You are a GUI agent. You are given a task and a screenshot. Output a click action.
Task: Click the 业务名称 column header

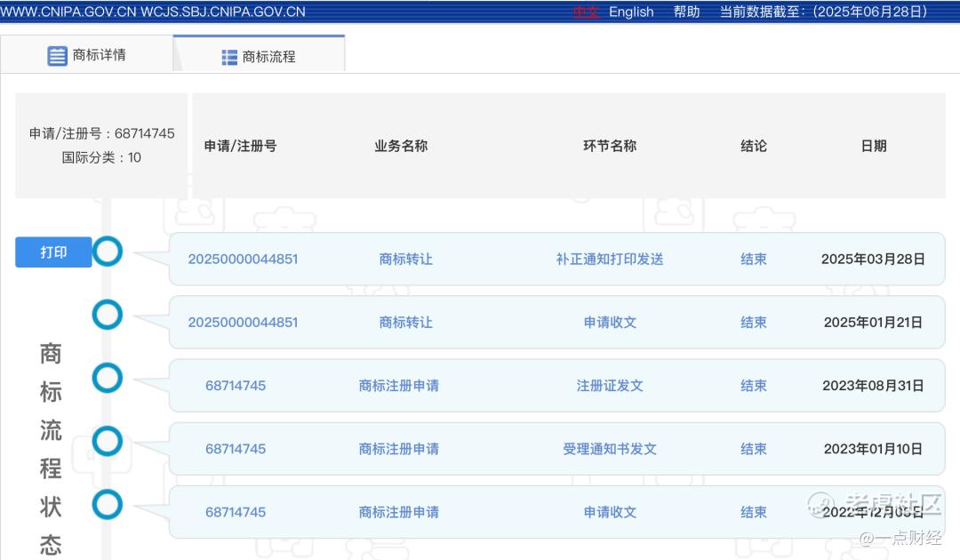pos(401,146)
